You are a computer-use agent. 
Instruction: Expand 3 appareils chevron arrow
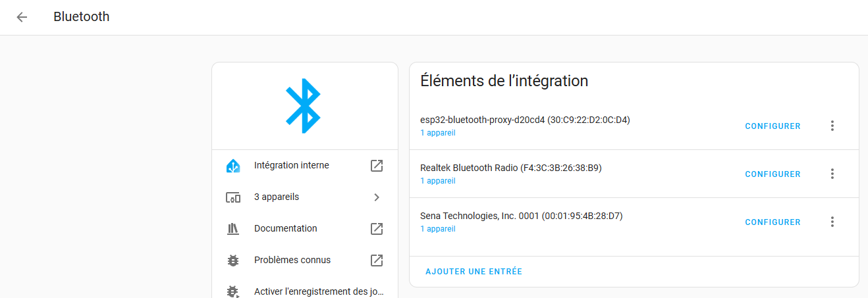(x=377, y=197)
